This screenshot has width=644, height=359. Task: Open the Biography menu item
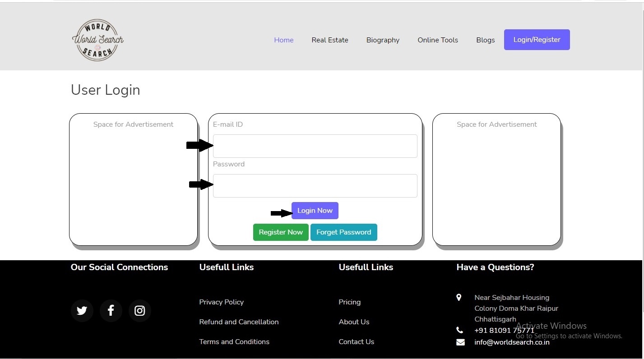383,40
